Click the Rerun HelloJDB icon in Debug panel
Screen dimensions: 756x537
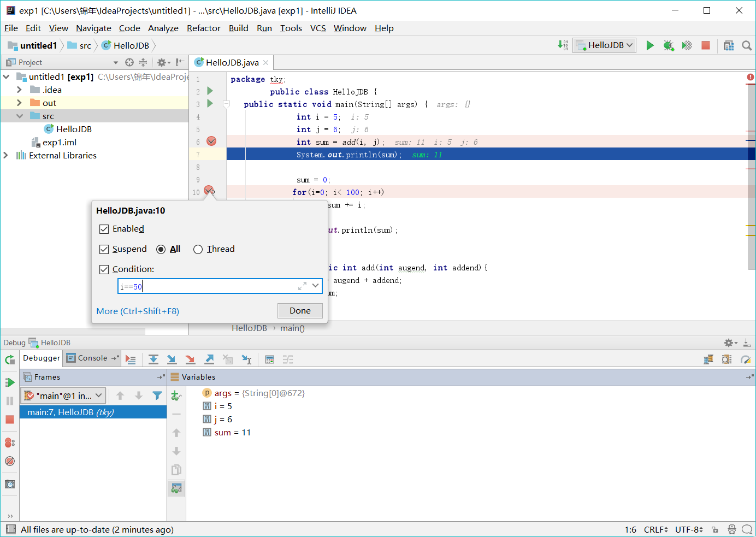(10, 359)
